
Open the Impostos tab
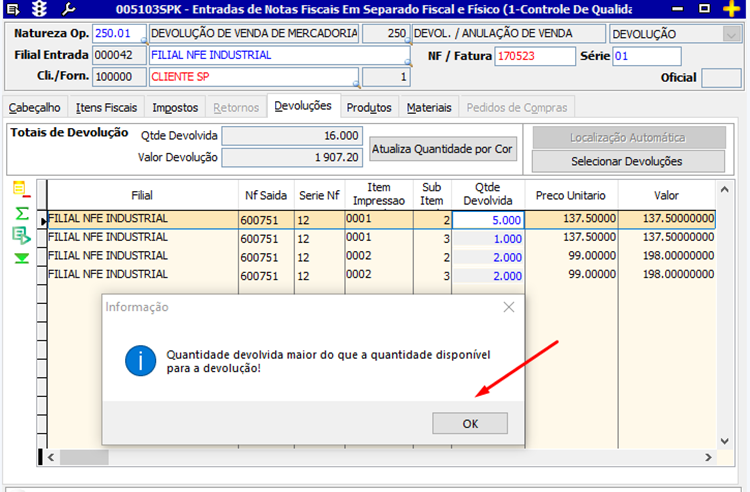coord(175,108)
